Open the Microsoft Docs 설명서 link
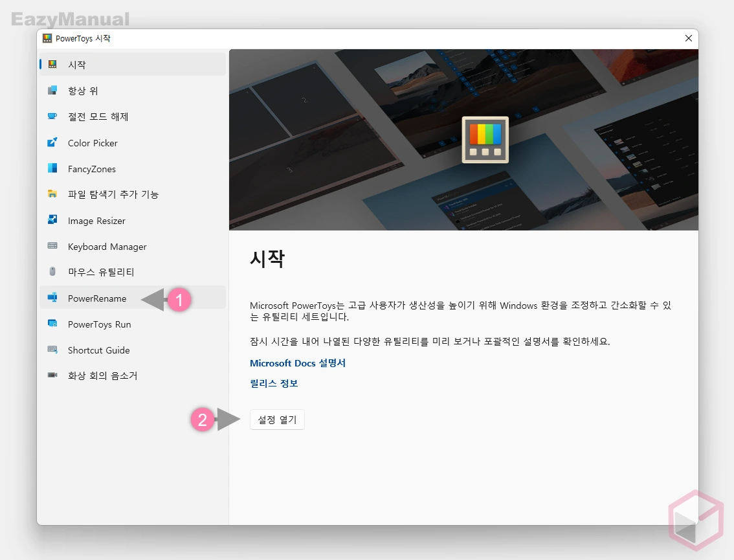Screen dimensions: 734x560 click(298, 363)
